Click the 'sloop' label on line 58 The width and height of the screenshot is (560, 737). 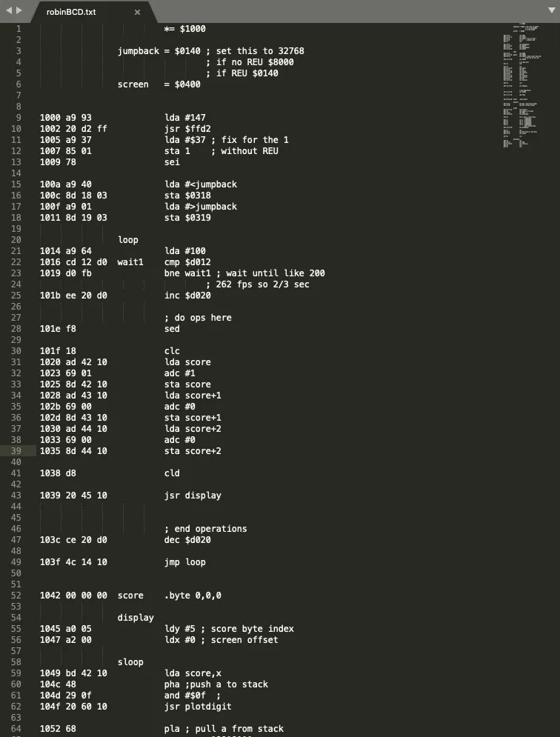(x=130, y=662)
